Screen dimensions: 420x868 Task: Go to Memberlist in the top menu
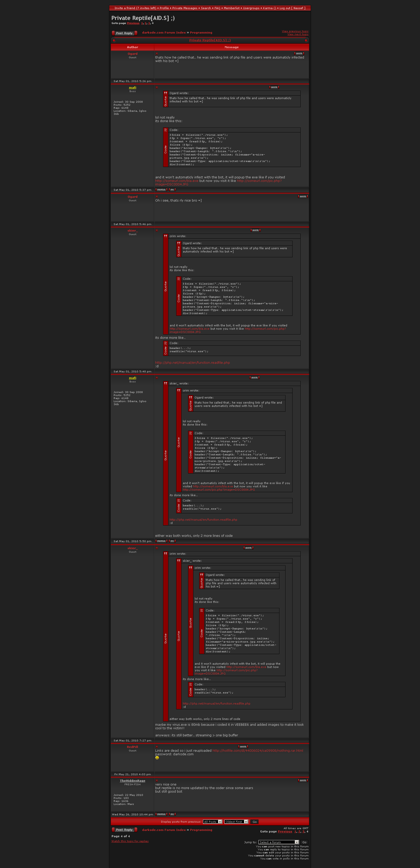(231, 8)
